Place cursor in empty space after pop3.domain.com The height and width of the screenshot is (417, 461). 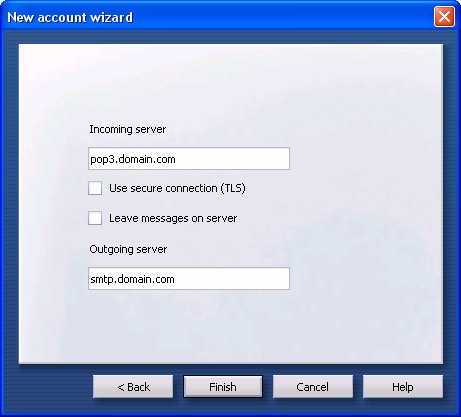[233, 159]
